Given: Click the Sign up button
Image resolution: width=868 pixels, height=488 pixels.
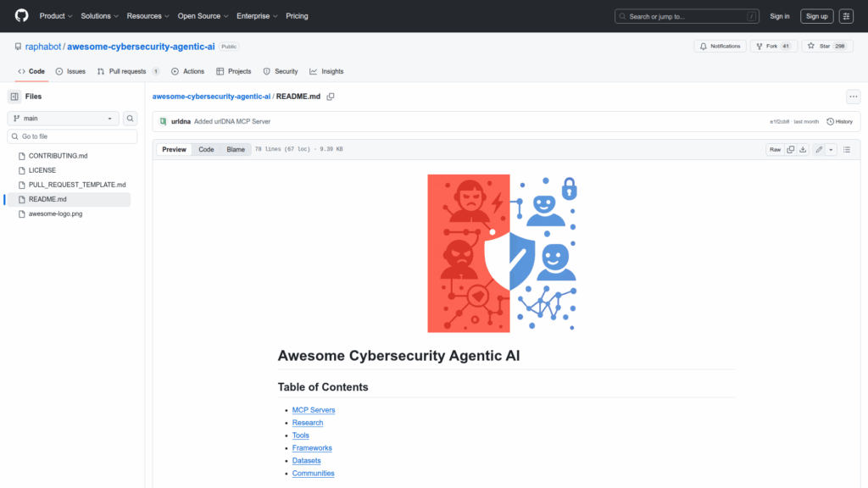Looking at the screenshot, I should pyautogui.click(x=816, y=16).
